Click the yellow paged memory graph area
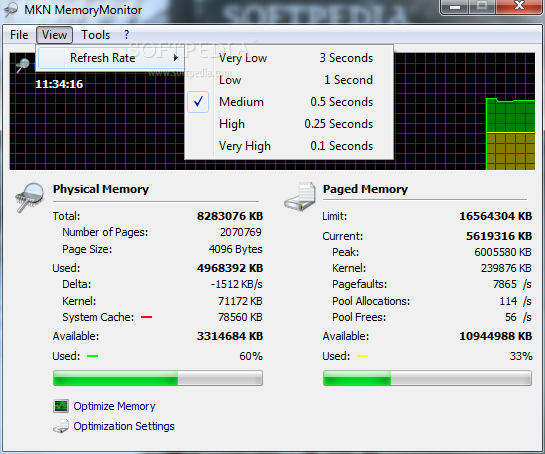Image resolution: width=545 pixels, height=454 pixels. pos(510,151)
